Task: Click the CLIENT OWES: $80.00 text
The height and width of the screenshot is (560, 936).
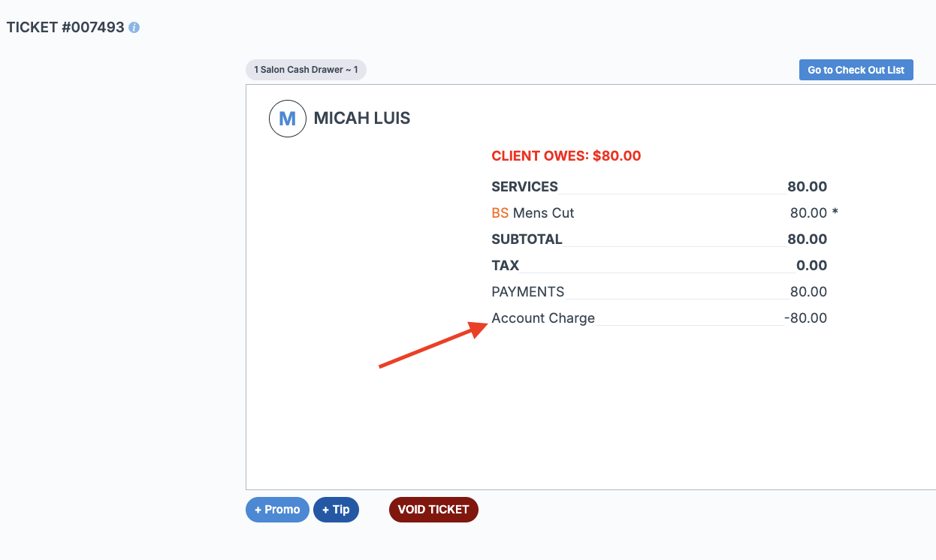Action: tap(566, 156)
